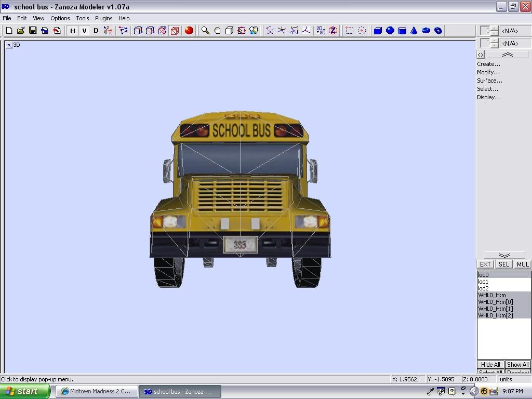
Task: Collapse panel with double up chevron
Action: 507,55
